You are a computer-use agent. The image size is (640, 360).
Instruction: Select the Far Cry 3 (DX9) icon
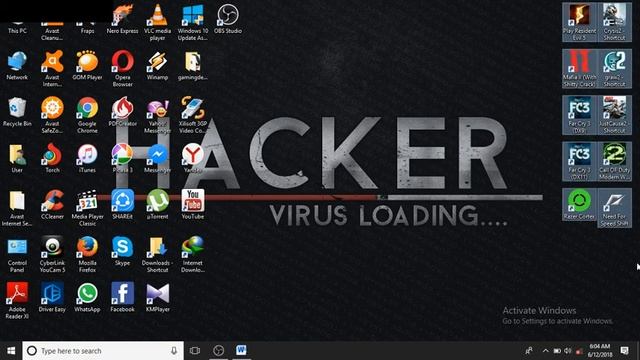pos(579,115)
